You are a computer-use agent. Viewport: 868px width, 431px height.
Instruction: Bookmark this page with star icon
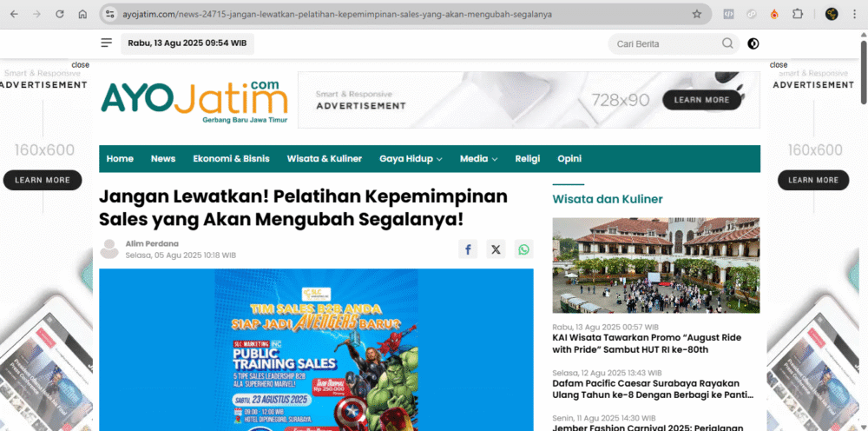point(696,14)
